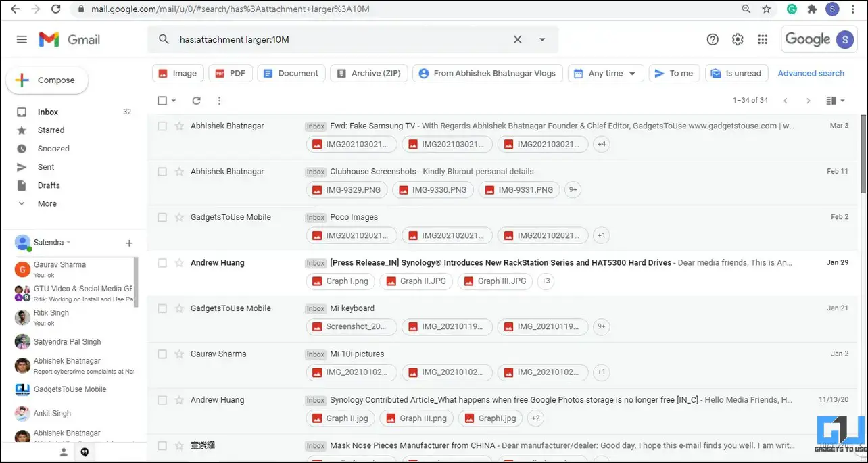
Task: Star the Poco Images email
Action: click(x=179, y=218)
